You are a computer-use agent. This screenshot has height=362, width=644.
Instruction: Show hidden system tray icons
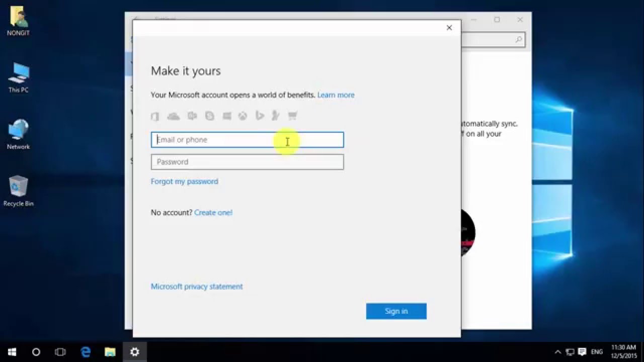click(x=558, y=352)
